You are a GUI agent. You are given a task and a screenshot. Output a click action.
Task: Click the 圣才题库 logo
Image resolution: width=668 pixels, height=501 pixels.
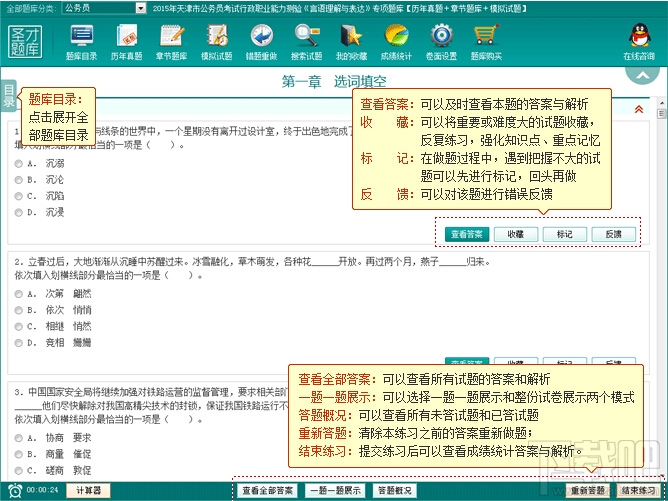[x=25, y=41]
